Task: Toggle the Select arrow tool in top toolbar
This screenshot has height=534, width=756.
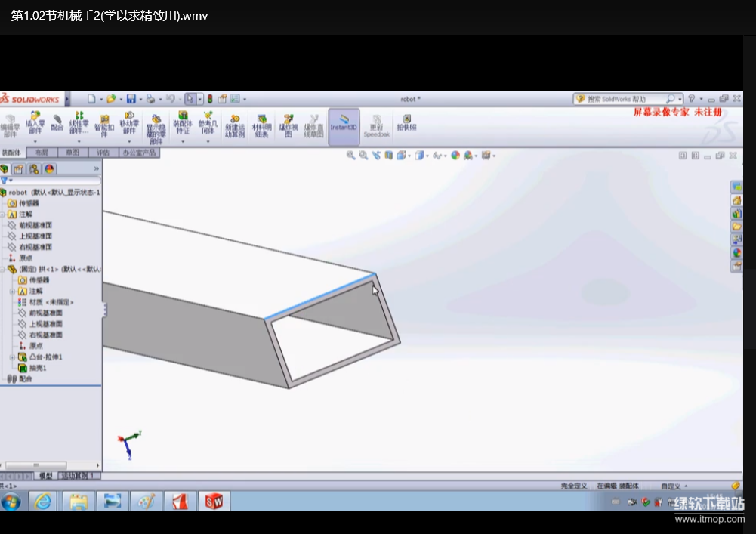Action: (190, 99)
